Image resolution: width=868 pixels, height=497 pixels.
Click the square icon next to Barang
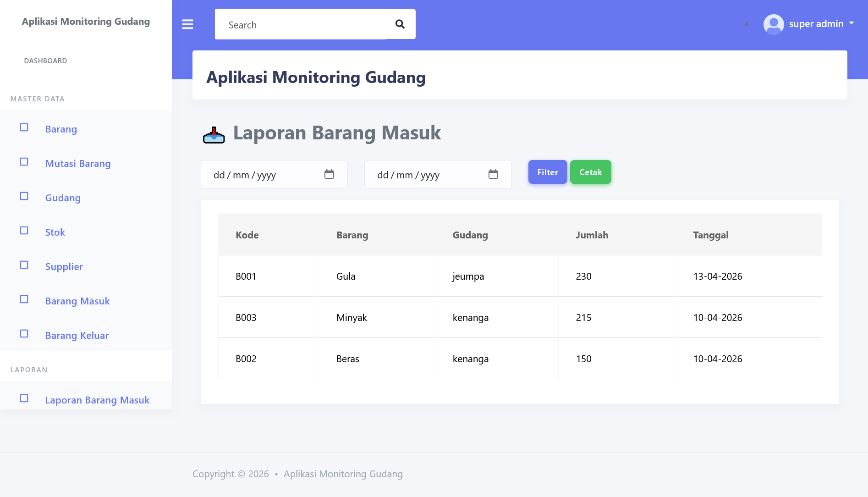(x=24, y=127)
